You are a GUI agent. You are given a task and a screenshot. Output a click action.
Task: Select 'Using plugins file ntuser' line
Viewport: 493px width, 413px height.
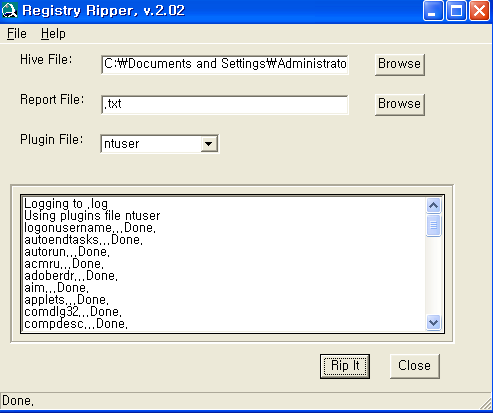coord(92,216)
